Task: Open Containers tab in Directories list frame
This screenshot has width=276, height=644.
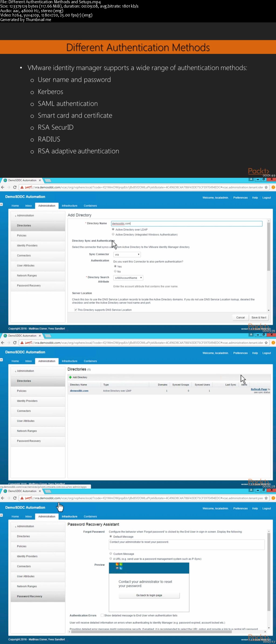Action: (90, 361)
